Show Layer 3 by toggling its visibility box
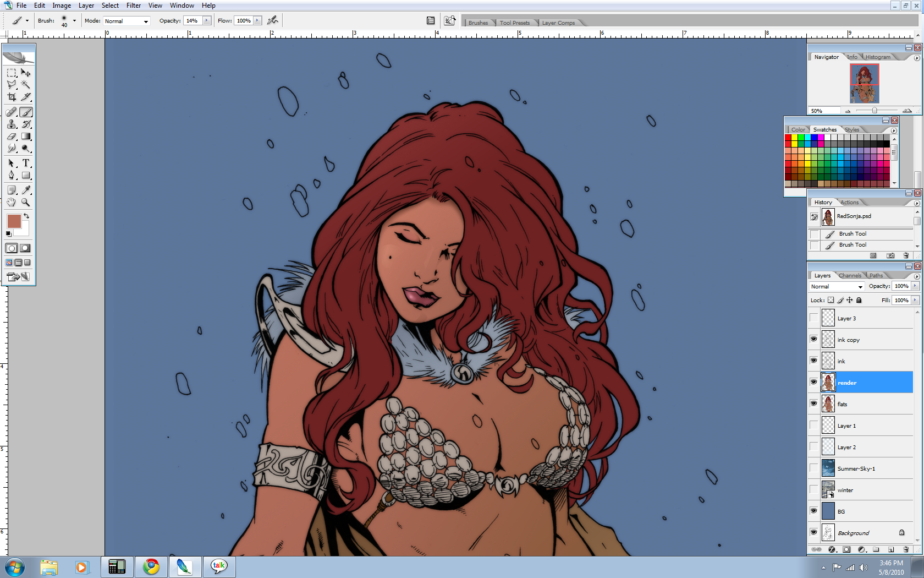Viewport: 924px width, 578px height. [813, 318]
